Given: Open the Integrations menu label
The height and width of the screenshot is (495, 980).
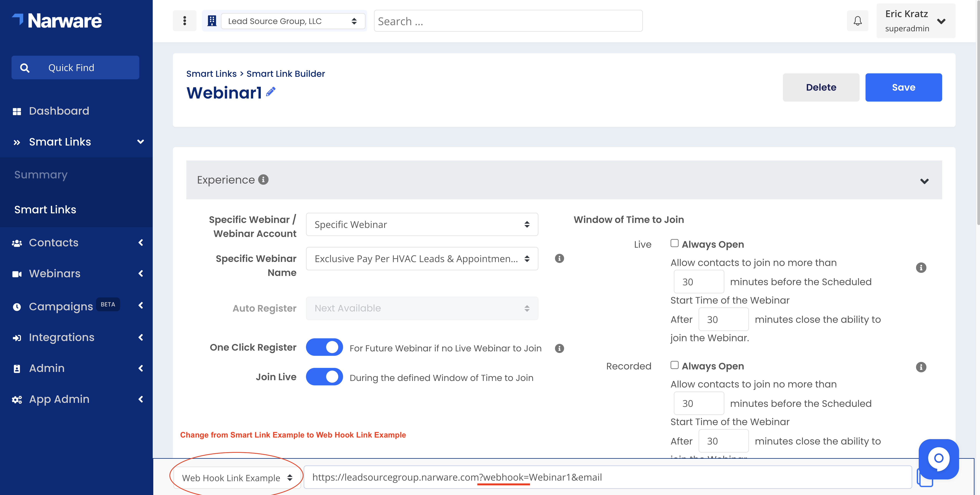Looking at the screenshot, I should point(62,337).
